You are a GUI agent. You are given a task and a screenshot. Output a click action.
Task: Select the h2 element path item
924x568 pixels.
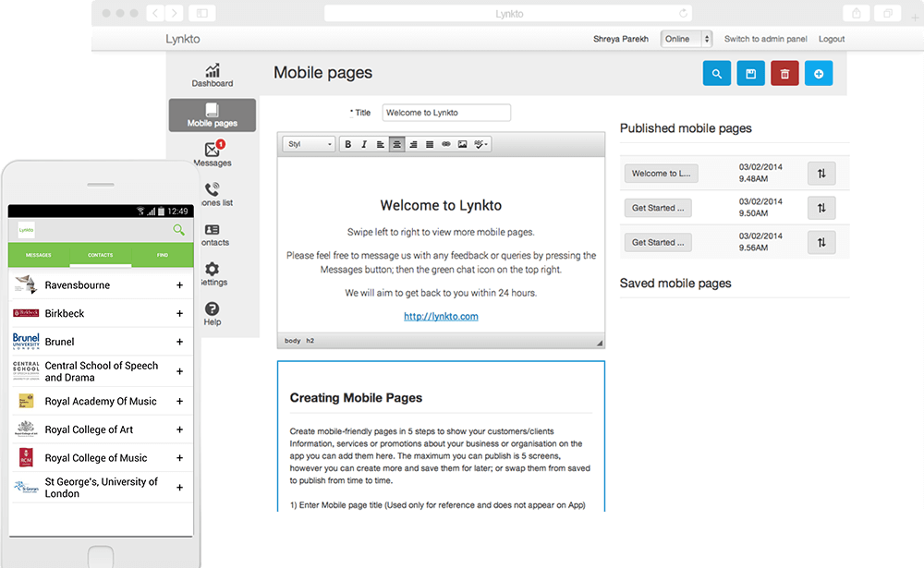pos(310,341)
